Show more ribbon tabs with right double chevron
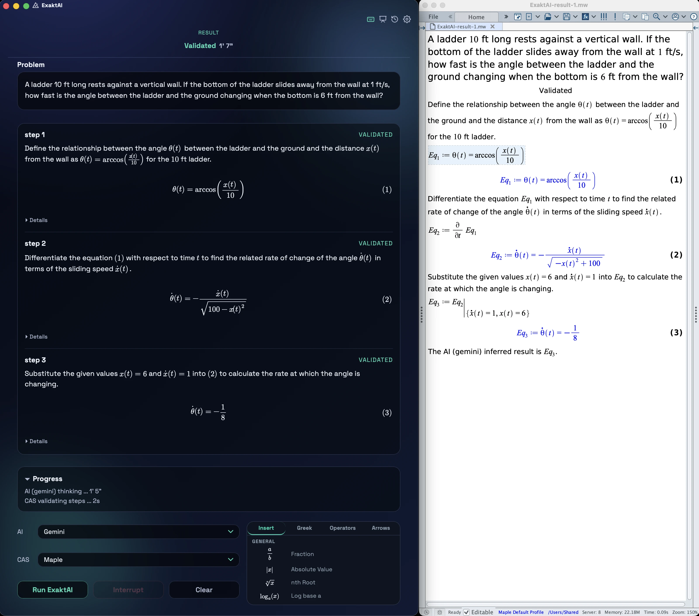The image size is (699, 616). pyautogui.click(x=506, y=17)
